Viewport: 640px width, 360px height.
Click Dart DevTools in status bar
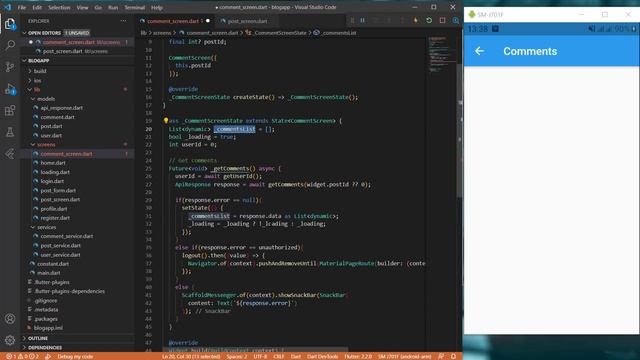coord(322,356)
